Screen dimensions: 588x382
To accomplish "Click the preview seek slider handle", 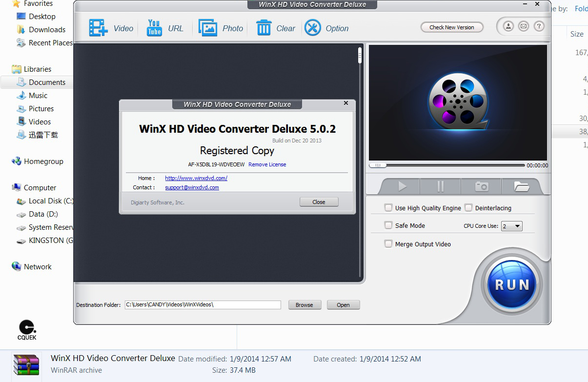I will [x=377, y=165].
